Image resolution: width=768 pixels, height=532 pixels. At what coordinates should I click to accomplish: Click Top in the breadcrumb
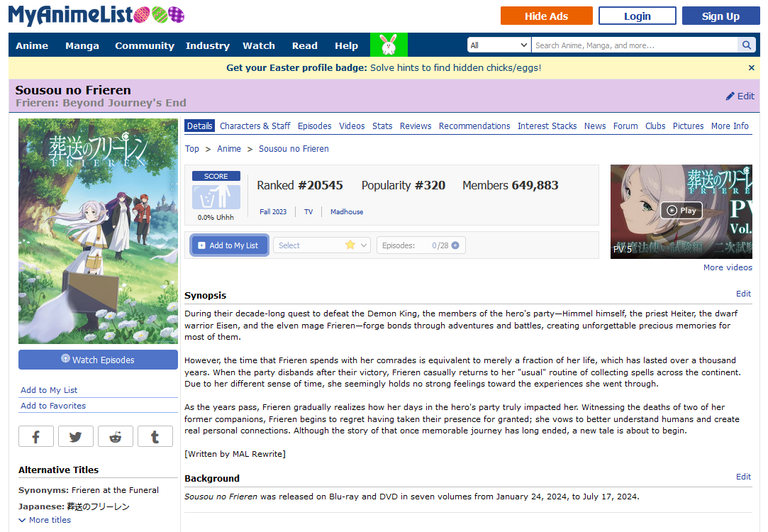[x=192, y=148]
